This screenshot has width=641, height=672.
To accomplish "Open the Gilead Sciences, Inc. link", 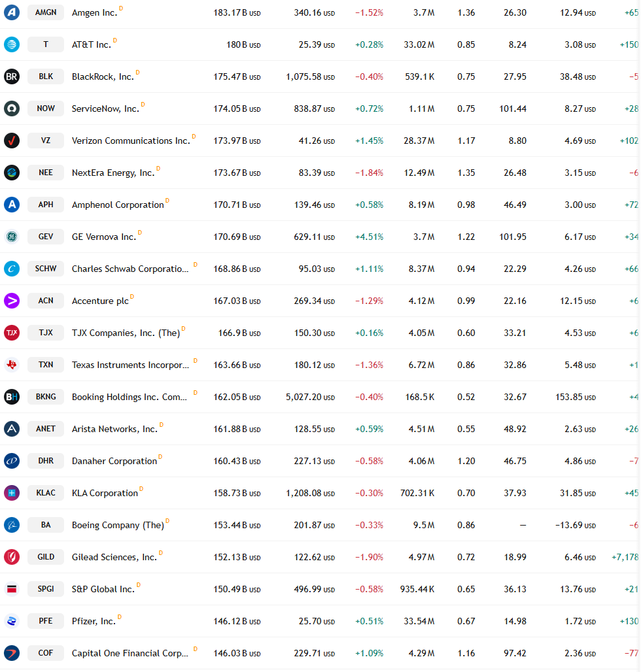I will click(114, 557).
